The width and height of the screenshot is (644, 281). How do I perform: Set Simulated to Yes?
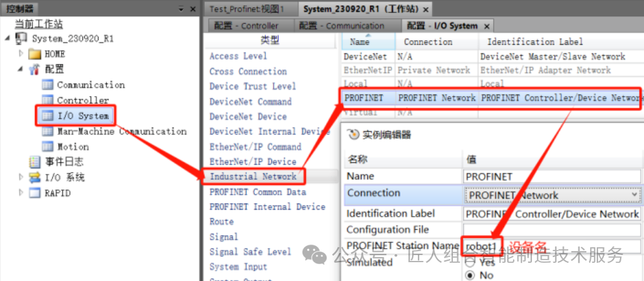(470, 262)
